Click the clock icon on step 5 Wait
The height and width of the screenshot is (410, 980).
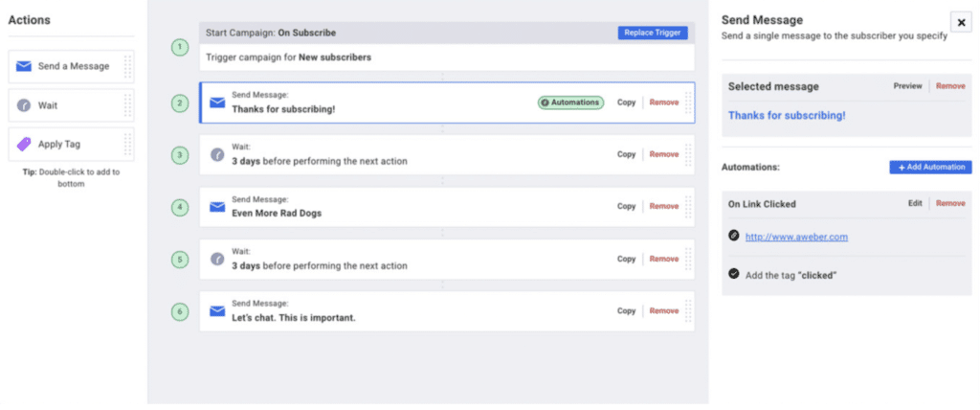(x=217, y=260)
